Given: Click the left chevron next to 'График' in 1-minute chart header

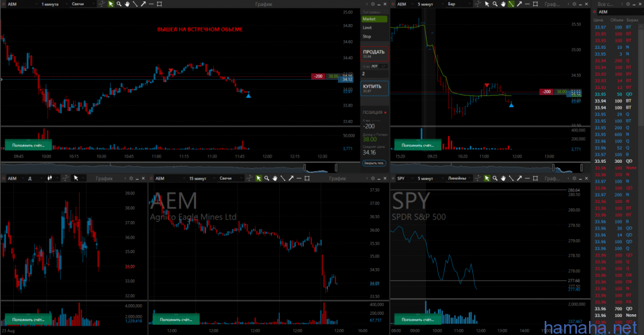Looking at the screenshot, I should (367, 4).
